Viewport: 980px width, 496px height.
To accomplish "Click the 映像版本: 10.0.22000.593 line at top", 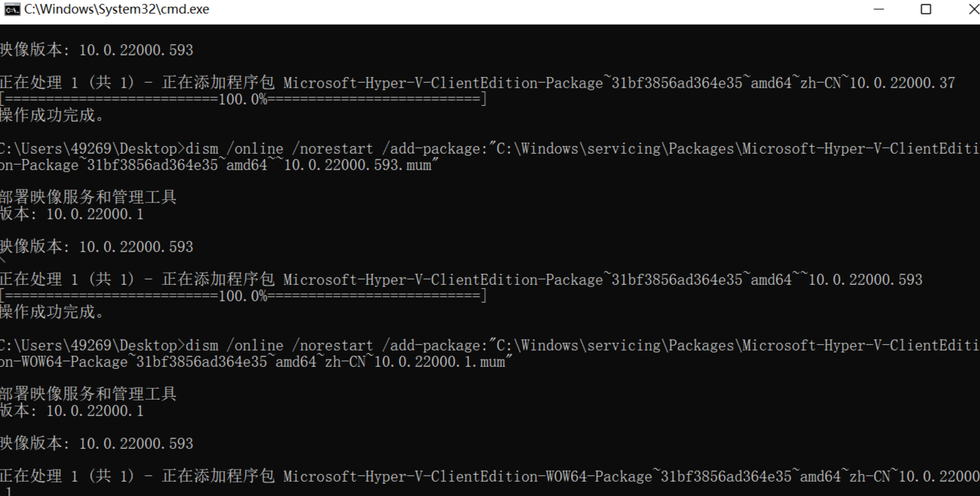I will (x=96, y=49).
